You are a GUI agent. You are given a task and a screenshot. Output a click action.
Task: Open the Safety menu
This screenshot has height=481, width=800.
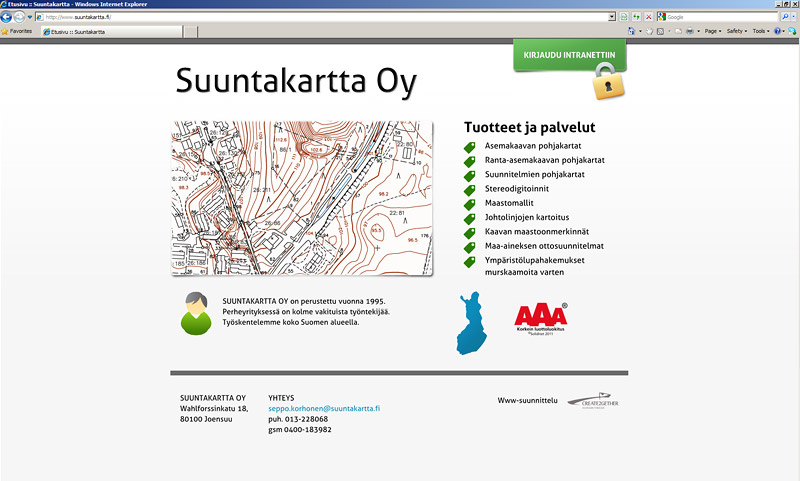[737, 31]
